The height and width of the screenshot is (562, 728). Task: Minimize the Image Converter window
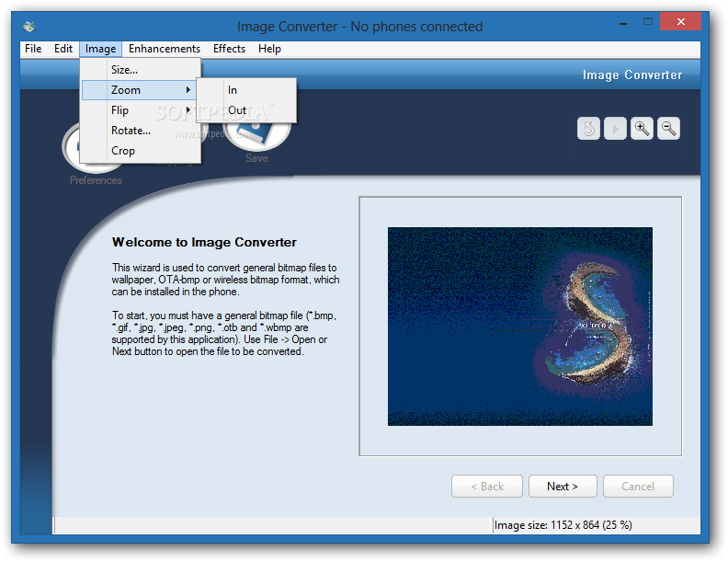click(623, 22)
